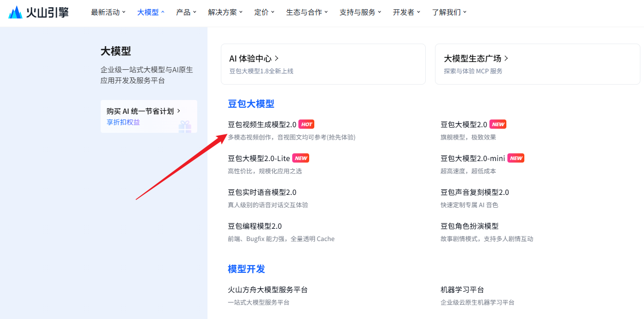Click the NEW badge beside 豆包大模型2.0-mini
The image size is (644, 319).
516,158
